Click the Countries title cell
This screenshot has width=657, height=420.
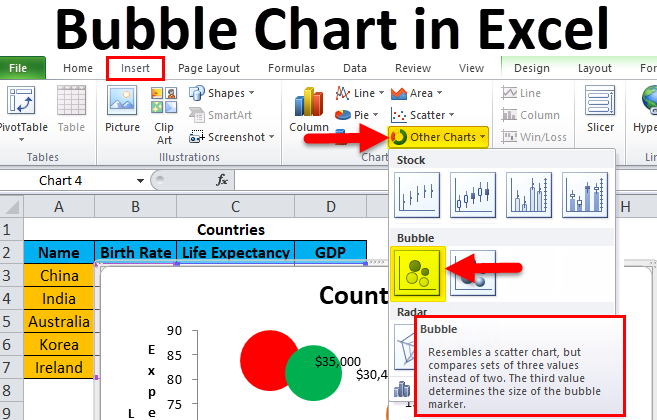tap(231, 230)
